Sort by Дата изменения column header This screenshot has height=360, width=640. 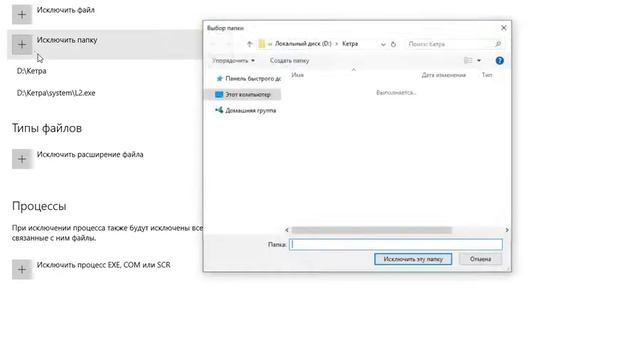click(444, 75)
